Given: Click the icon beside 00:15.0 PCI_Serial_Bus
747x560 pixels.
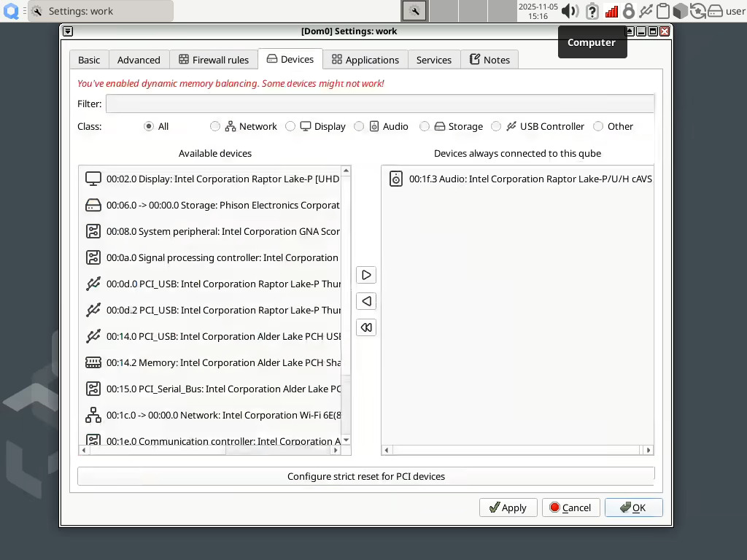Looking at the screenshot, I should pyautogui.click(x=93, y=389).
